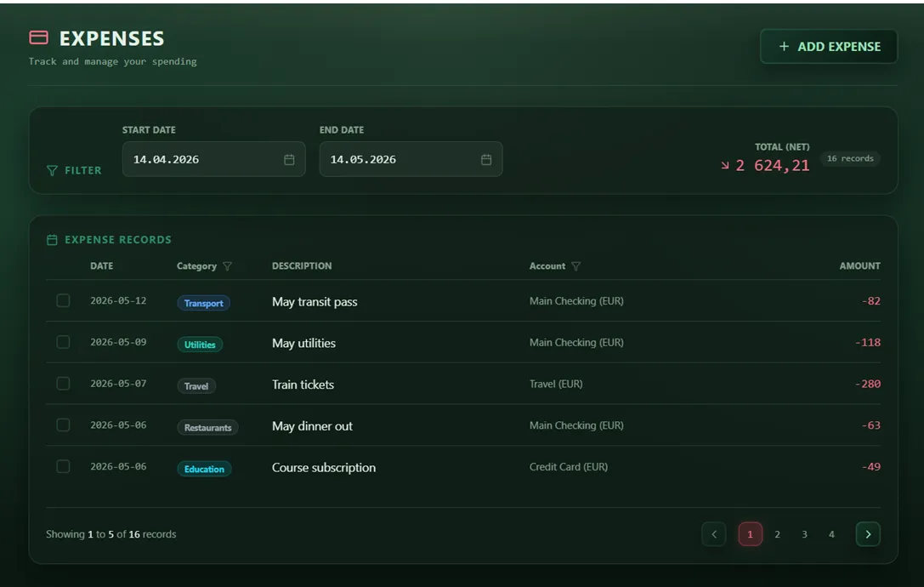This screenshot has width=924, height=587.
Task: Click the date 2026-05-12
Action: (x=118, y=300)
